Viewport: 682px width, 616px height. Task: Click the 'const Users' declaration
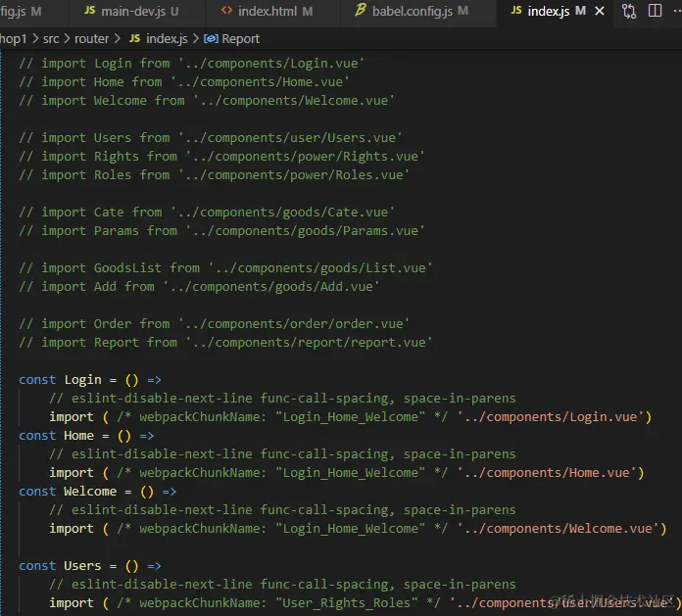pyautogui.click(x=90, y=566)
